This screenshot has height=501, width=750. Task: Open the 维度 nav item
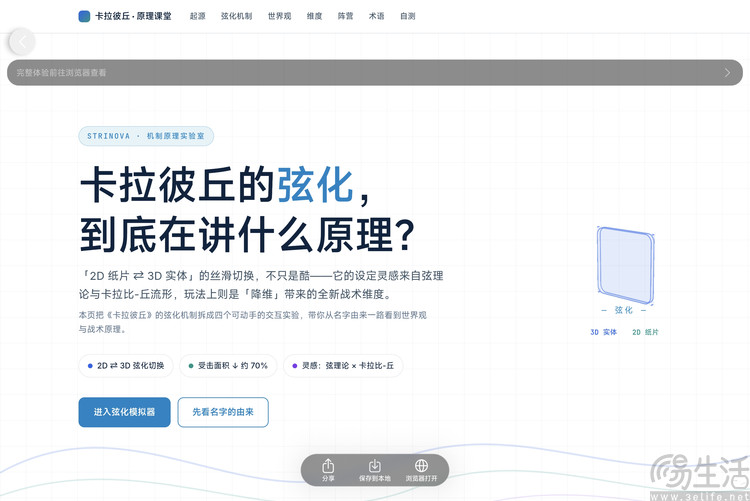tap(314, 16)
